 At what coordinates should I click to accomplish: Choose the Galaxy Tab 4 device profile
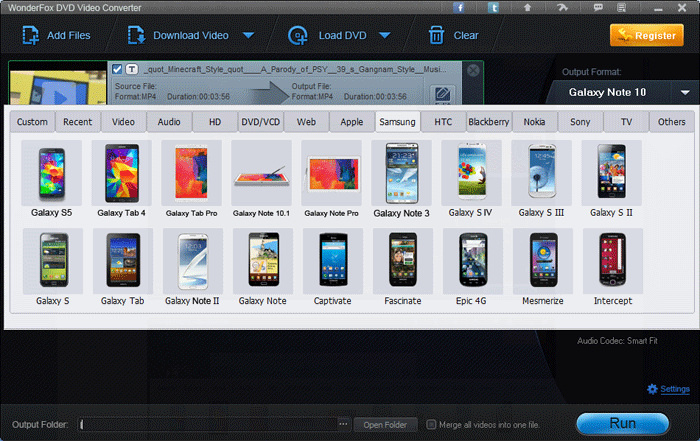click(121, 173)
